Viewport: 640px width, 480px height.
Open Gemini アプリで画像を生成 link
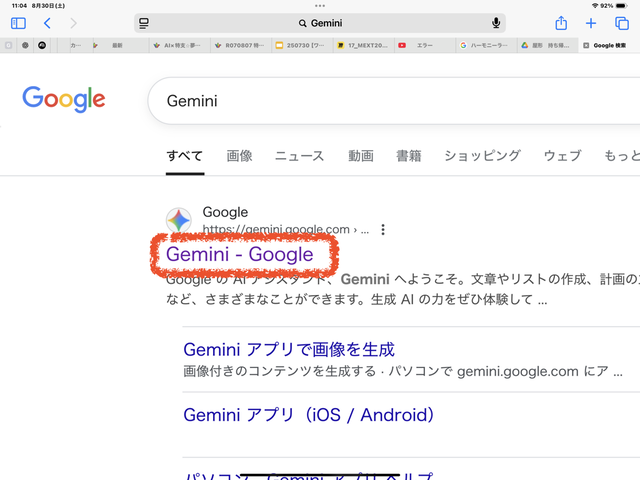(289, 349)
